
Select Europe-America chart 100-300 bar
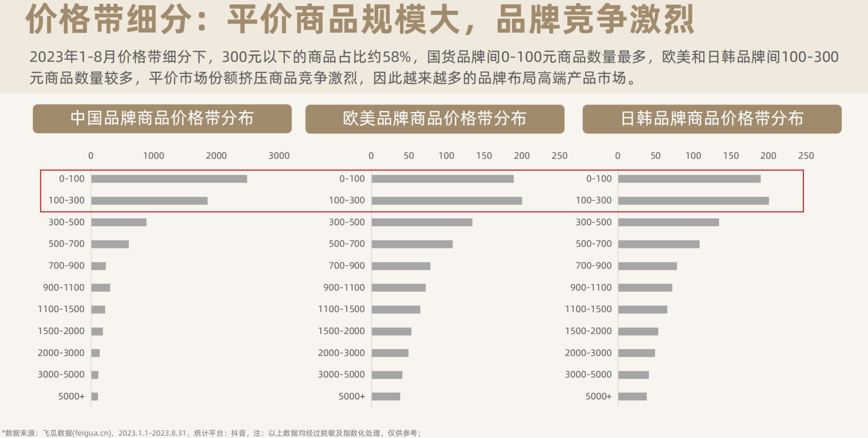click(x=447, y=200)
